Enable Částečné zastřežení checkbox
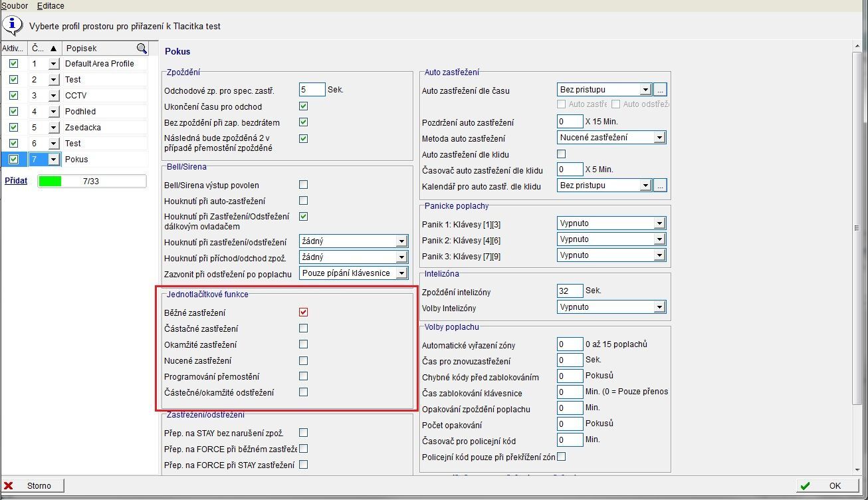The width and height of the screenshot is (868, 500). [303, 328]
